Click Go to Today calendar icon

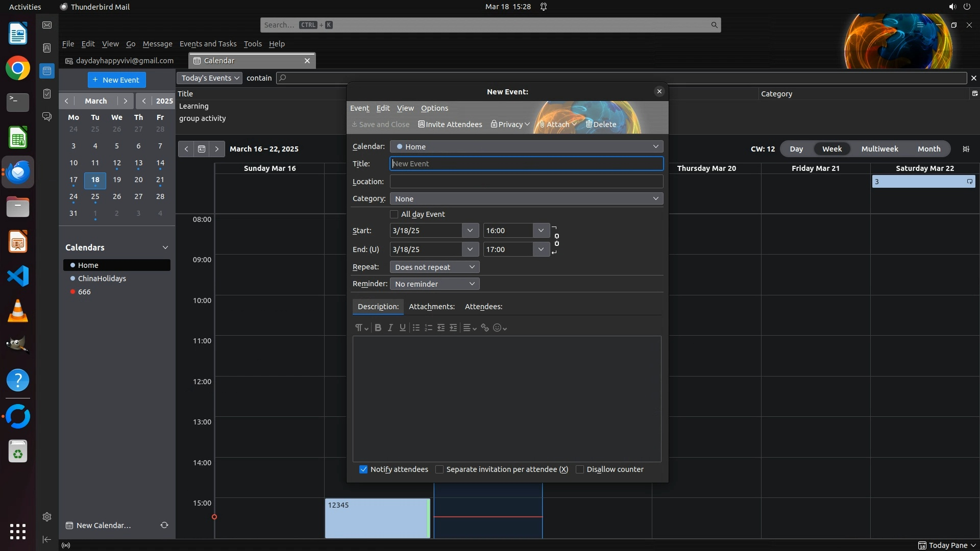tap(202, 149)
